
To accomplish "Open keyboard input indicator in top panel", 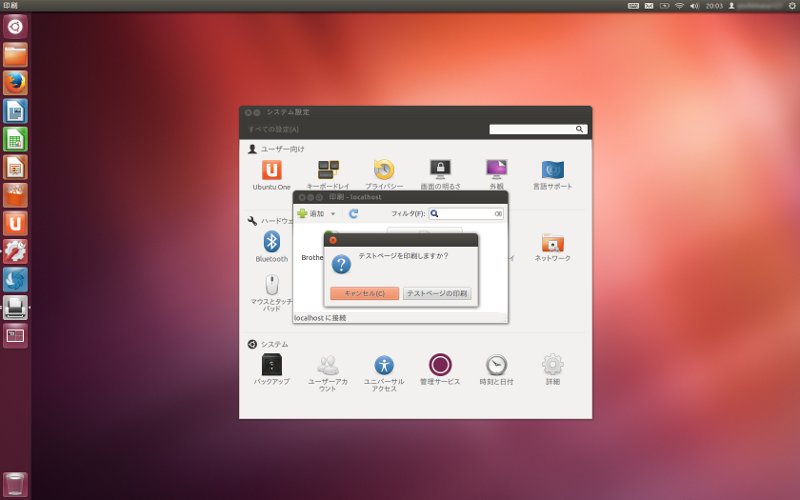I will 633,6.
